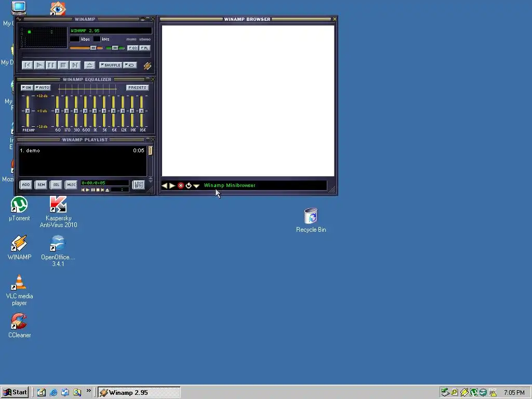Click Winamp Minibrowser address display
Image resolution: width=532 pixels, height=399 pixels.
pyautogui.click(x=264, y=185)
